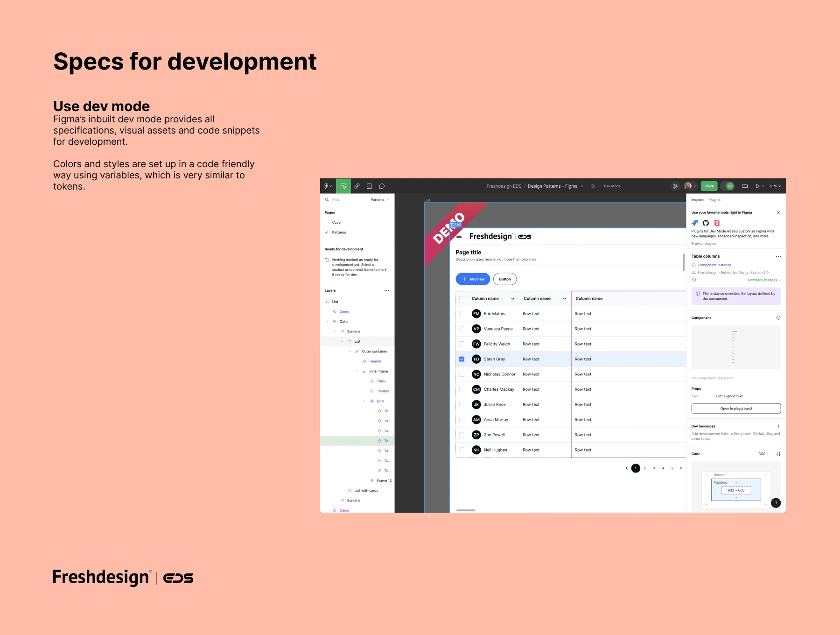Tick the Neil Hughes row checkbox
The image size is (840, 635).
462,450
